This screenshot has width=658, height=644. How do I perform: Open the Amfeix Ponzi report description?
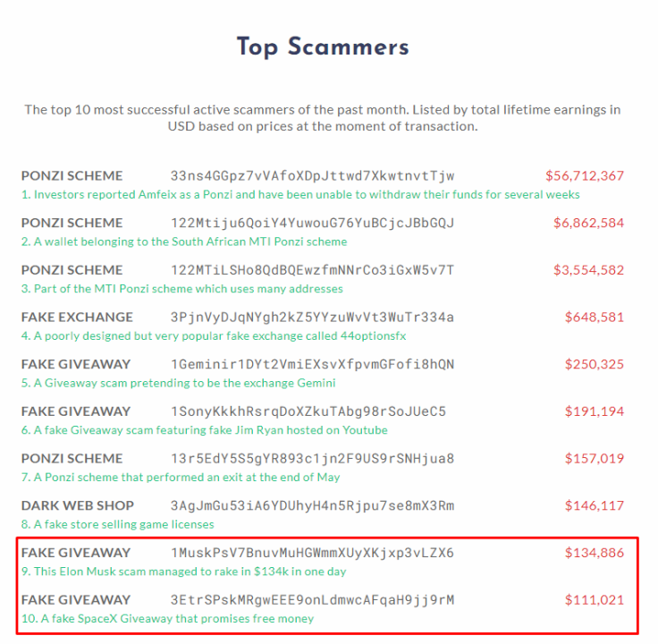coord(300,195)
